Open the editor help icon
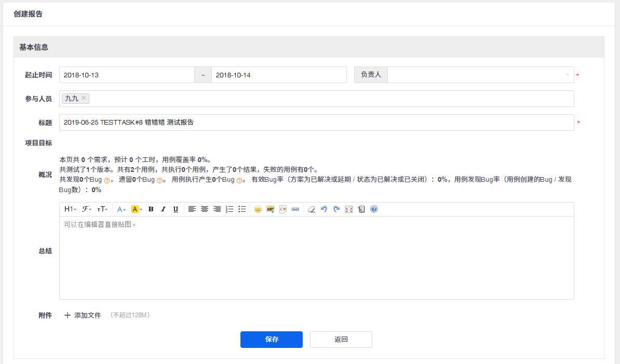Screen dimensions: 620x364 374,209
